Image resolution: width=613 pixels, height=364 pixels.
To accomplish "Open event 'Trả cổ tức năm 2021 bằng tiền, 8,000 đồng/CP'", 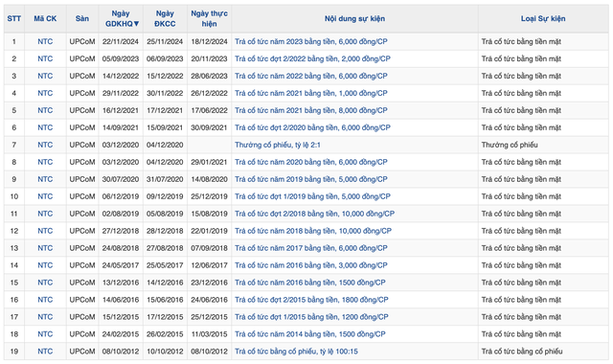I will (x=311, y=110).
